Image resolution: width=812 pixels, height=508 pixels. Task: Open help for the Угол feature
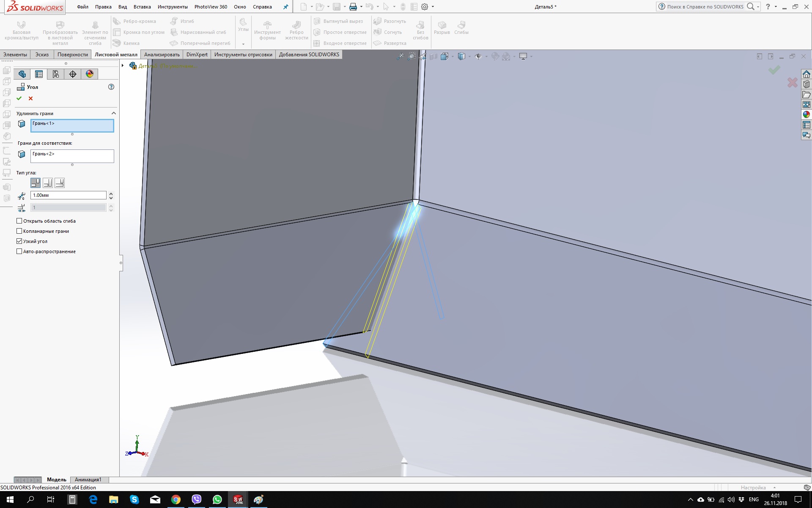point(111,87)
